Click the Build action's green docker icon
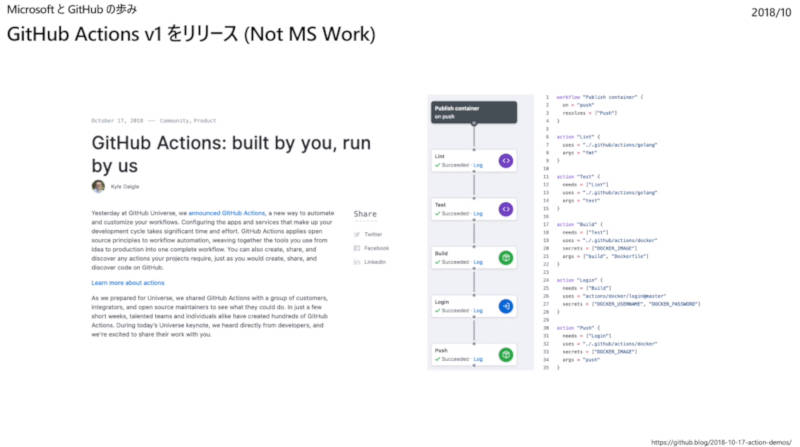 [506, 258]
